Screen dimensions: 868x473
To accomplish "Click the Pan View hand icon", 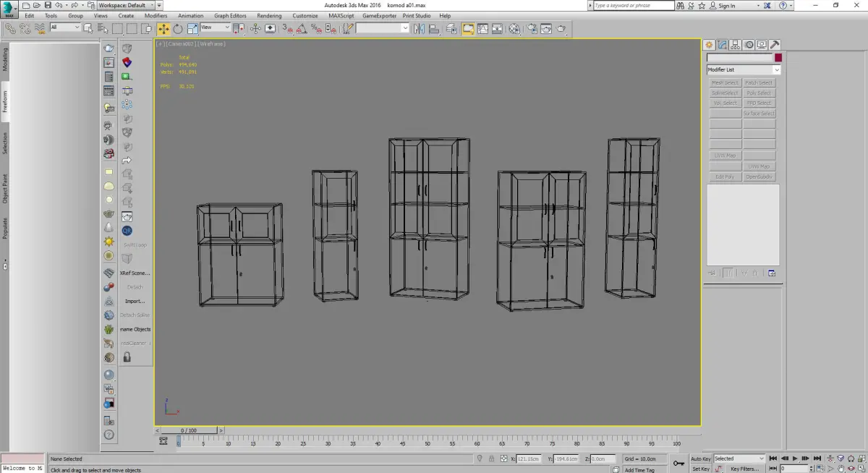I will tap(841, 468).
